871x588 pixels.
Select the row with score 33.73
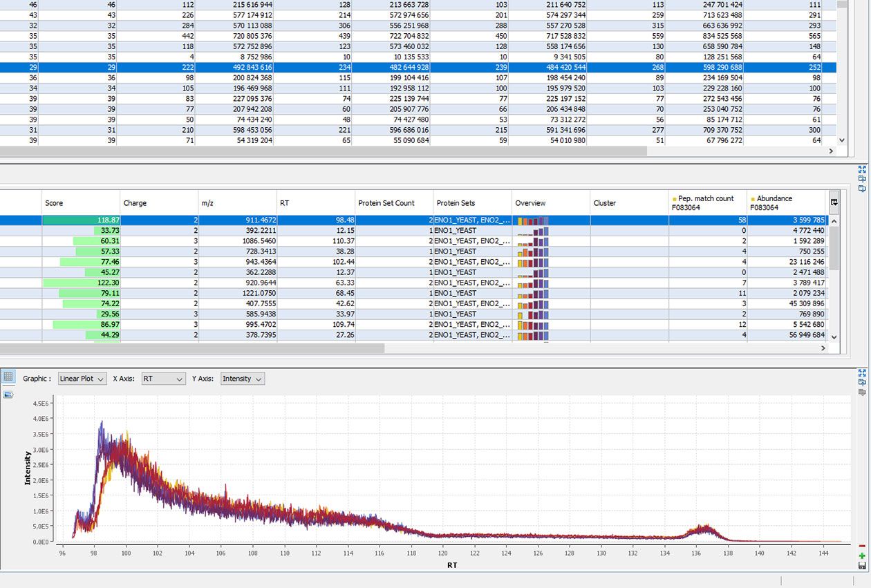[413, 231]
